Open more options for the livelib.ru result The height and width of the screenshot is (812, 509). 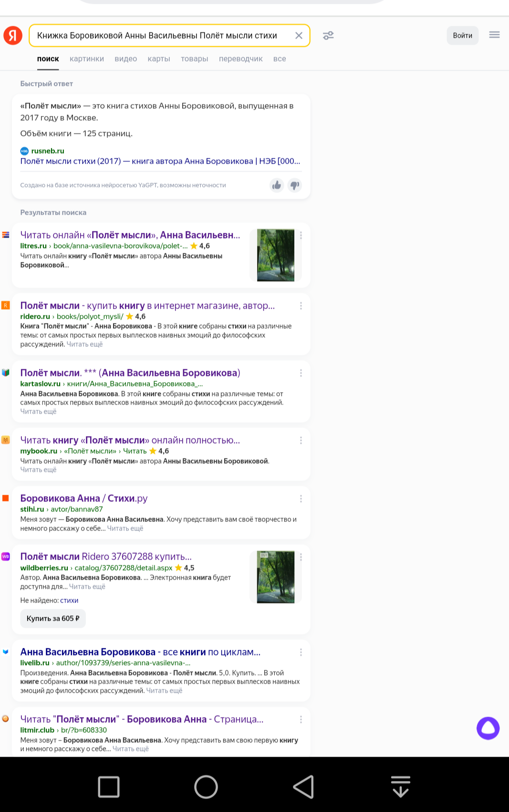tap(301, 652)
